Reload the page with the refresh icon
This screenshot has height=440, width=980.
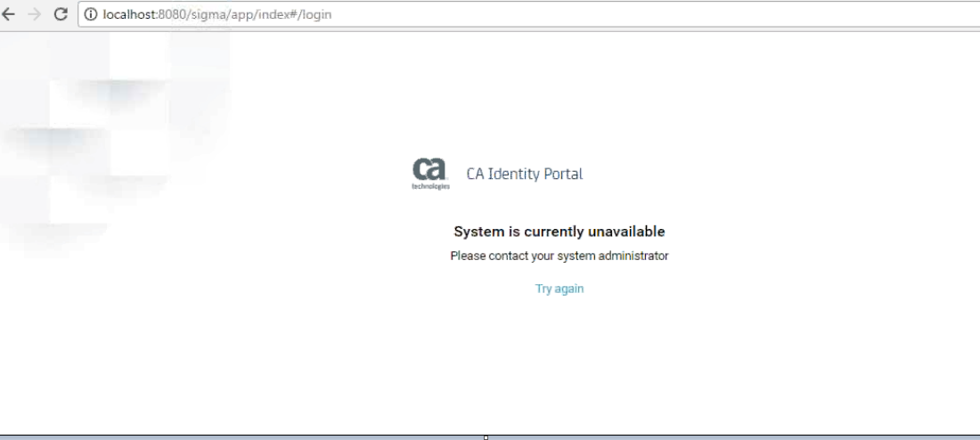coord(61,13)
